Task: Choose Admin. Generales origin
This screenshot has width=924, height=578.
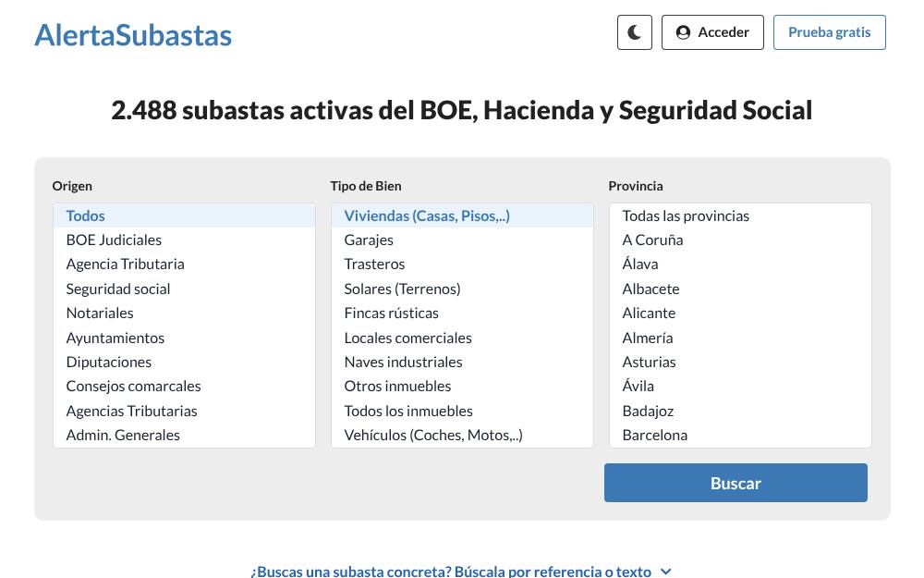Action: (184, 436)
